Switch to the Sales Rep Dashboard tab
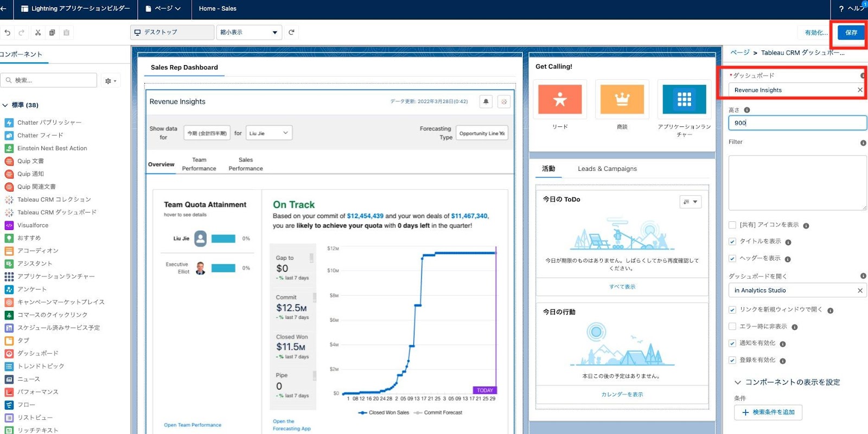 184,68
